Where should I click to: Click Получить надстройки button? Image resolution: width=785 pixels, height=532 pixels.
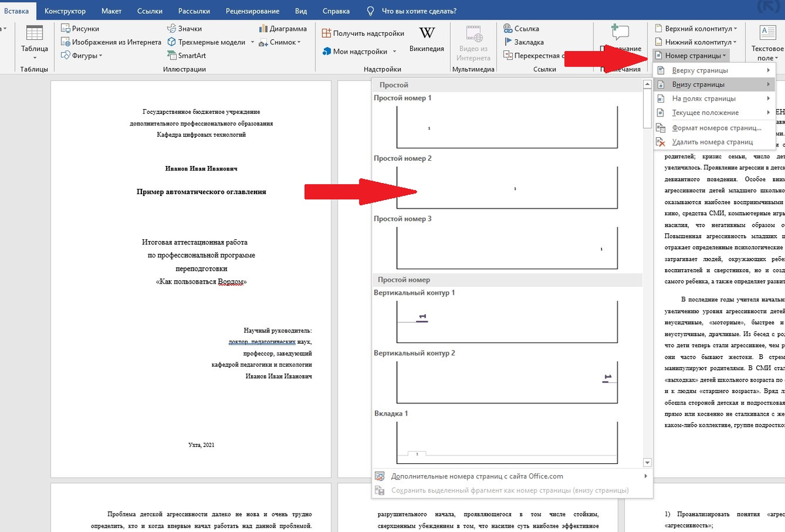coord(363,33)
